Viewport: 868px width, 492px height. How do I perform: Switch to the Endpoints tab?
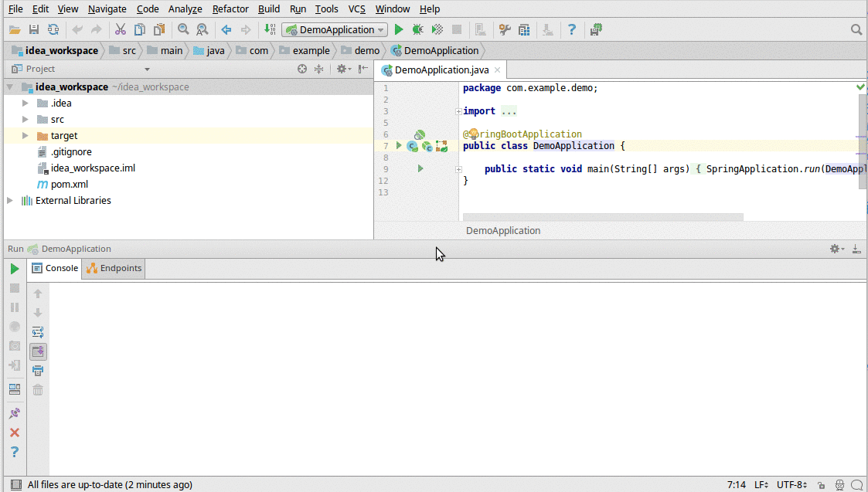(x=114, y=269)
